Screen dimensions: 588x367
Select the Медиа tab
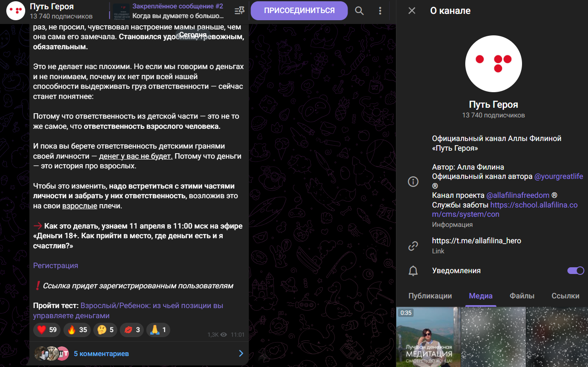[480, 296]
